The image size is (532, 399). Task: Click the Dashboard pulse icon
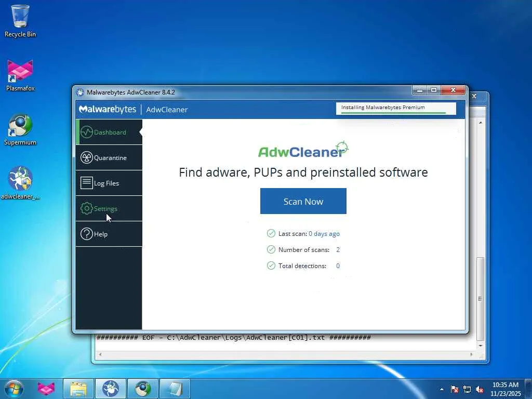pos(87,132)
